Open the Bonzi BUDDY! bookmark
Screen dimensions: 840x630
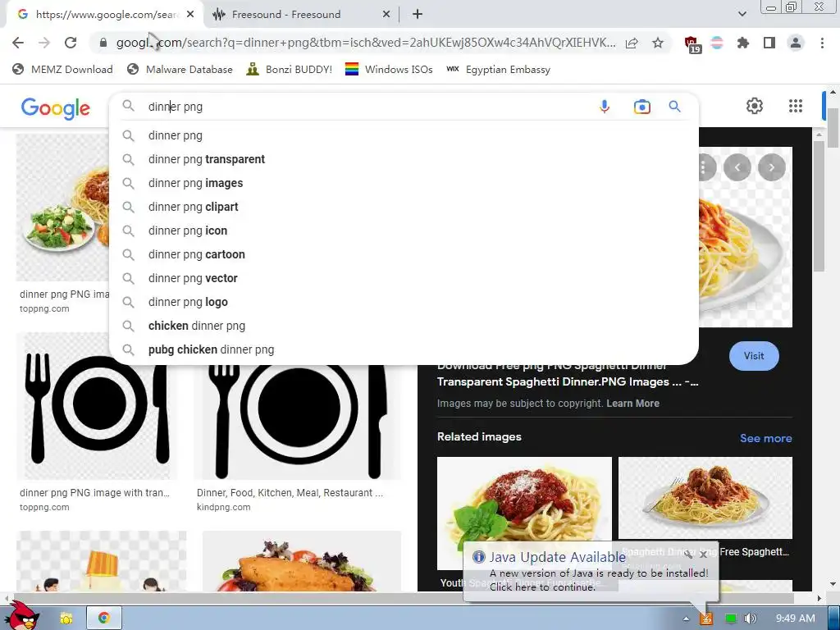290,69
